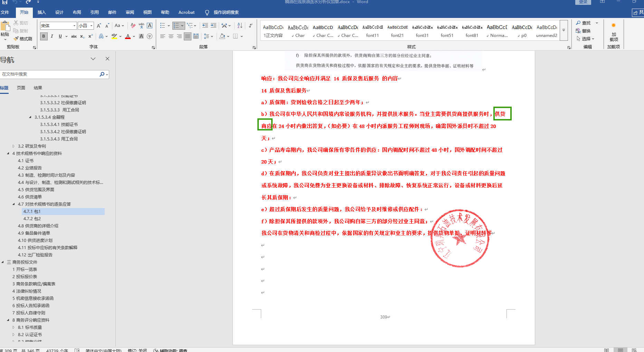Collapse the 3.1.5.3.4 金瓣程 heading

coord(30,117)
